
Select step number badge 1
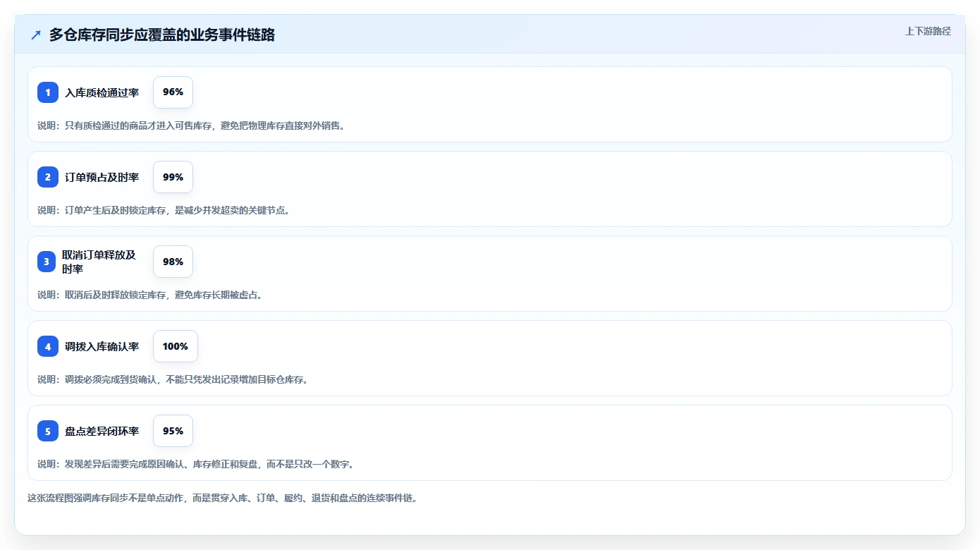pyautogui.click(x=48, y=92)
